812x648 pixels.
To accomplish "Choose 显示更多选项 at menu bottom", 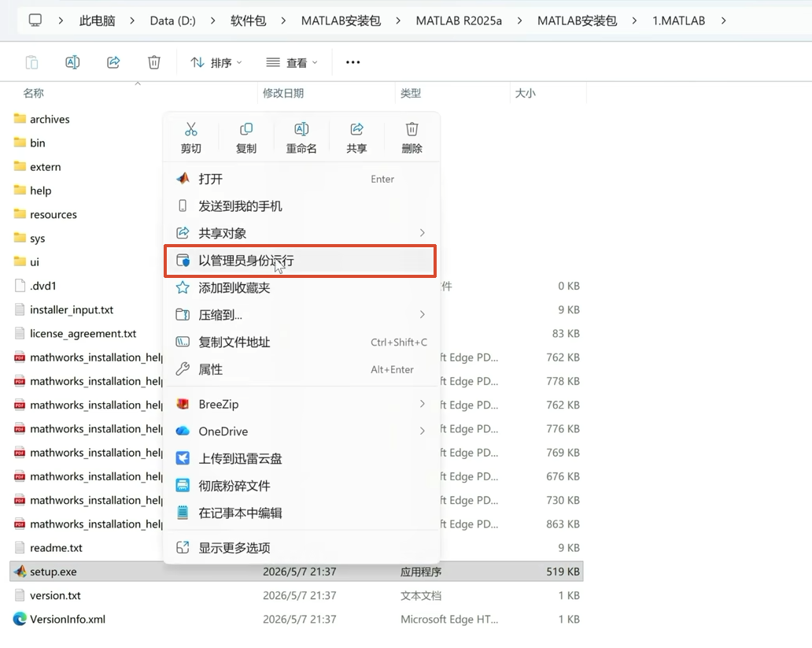I will click(x=301, y=547).
